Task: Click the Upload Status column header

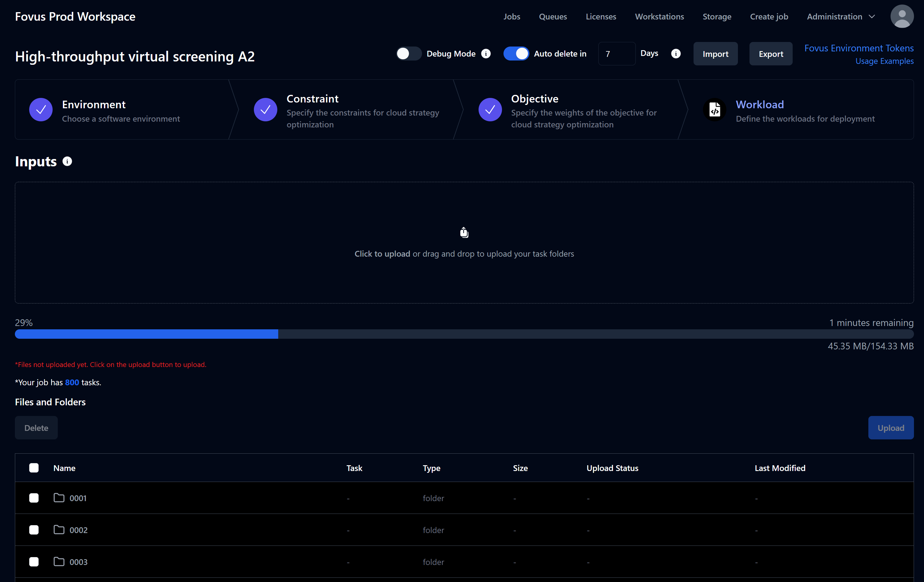Action: pyautogui.click(x=612, y=468)
